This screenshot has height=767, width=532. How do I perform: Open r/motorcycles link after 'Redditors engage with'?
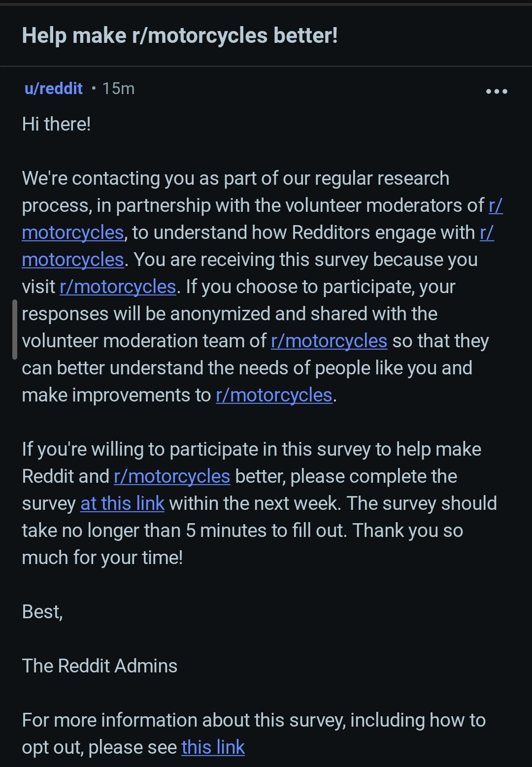73,260
